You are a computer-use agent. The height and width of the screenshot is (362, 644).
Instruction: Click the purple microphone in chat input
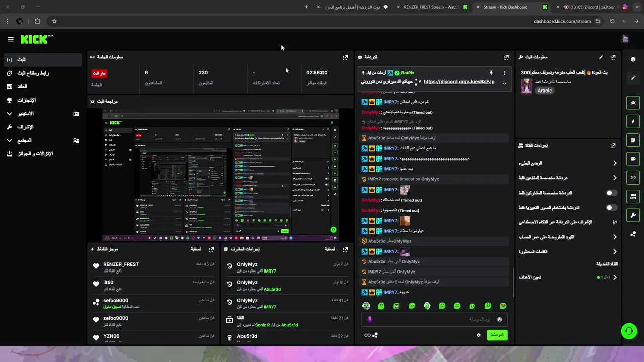tap(370, 319)
